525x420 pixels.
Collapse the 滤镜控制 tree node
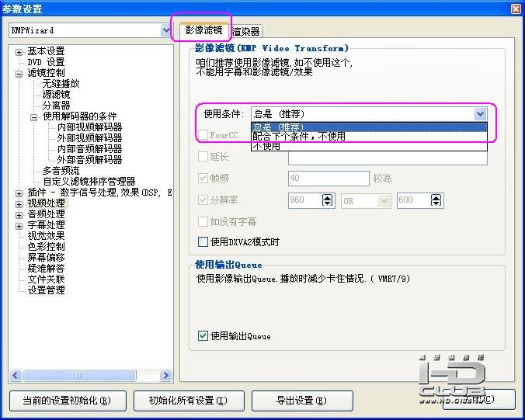click(19, 74)
